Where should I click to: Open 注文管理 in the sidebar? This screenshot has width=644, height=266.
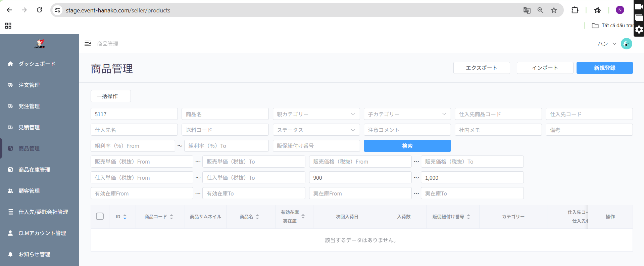tap(29, 85)
